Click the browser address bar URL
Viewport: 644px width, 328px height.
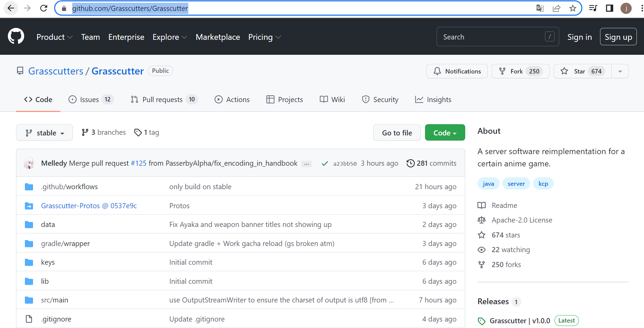[x=130, y=8]
